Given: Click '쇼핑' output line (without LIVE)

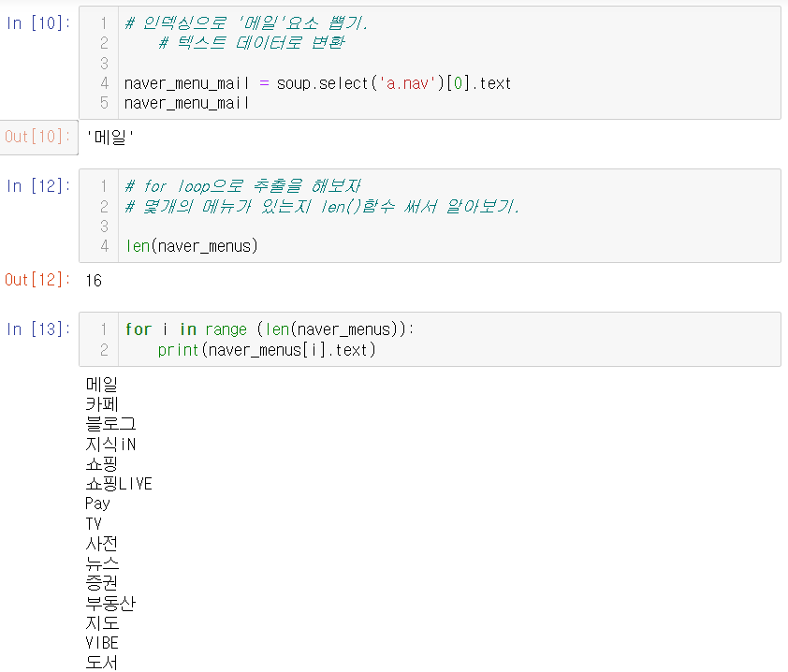Looking at the screenshot, I should pos(102,463).
